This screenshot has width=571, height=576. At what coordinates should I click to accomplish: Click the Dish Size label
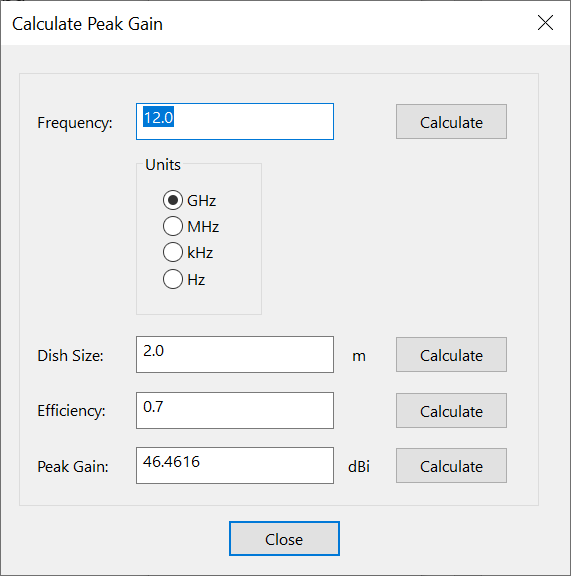[70, 356]
